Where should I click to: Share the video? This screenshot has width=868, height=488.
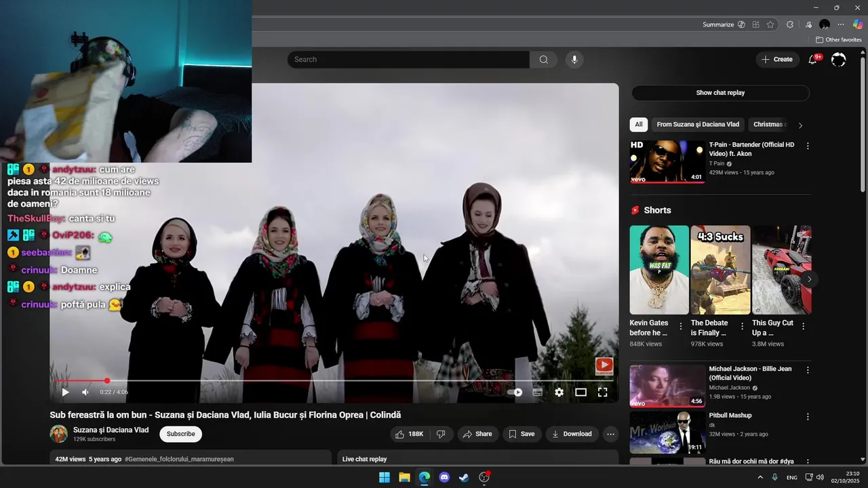tap(477, 434)
